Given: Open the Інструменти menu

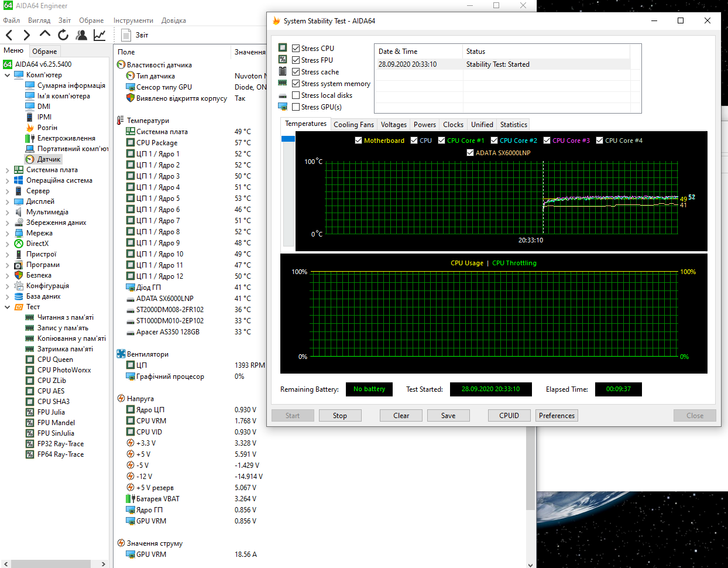Looking at the screenshot, I should click(133, 20).
